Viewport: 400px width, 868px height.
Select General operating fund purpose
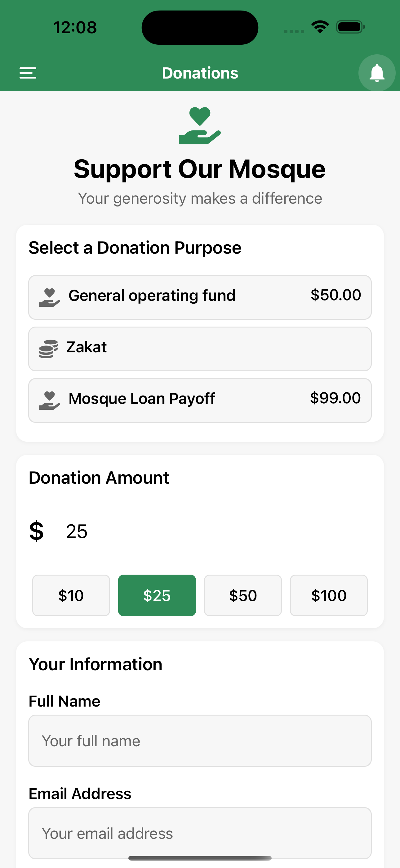[200, 297]
